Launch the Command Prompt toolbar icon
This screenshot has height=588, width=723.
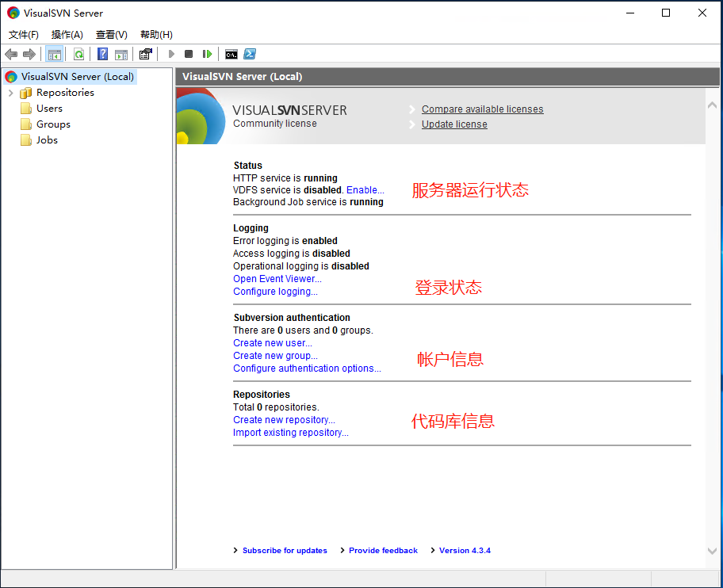point(231,55)
